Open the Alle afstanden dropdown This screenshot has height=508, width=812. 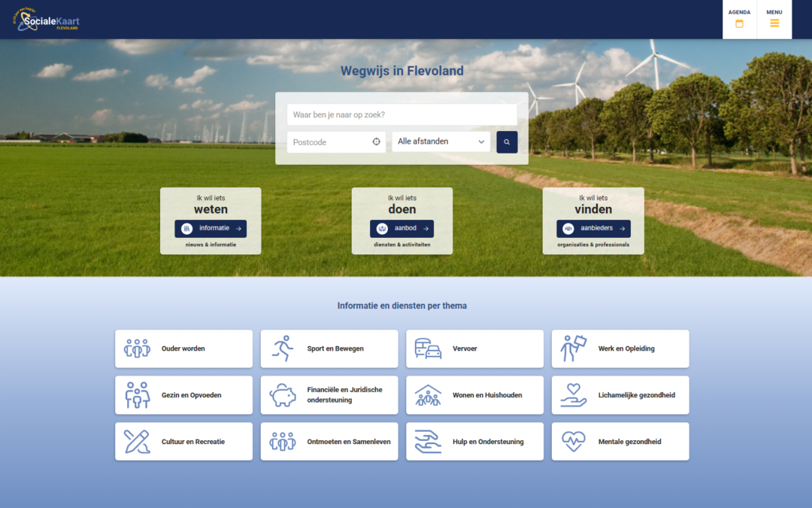coord(441,141)
